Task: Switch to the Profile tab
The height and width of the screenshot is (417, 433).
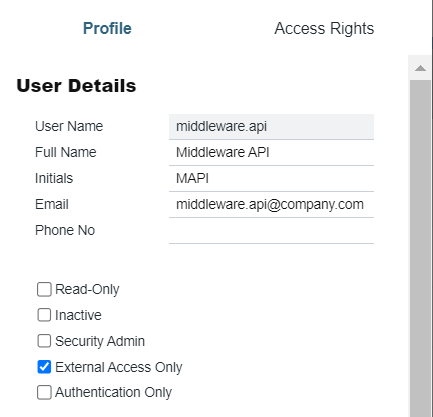Action: click(107, 28)
